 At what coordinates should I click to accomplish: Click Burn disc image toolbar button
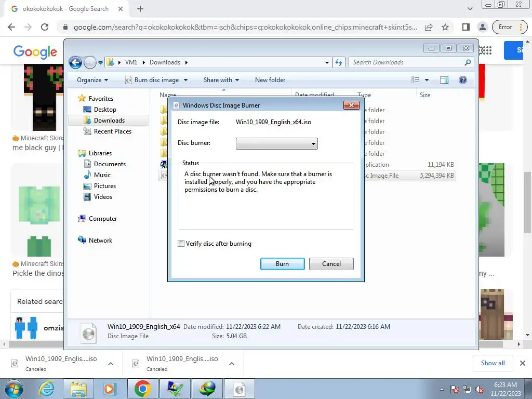(152, 80)
